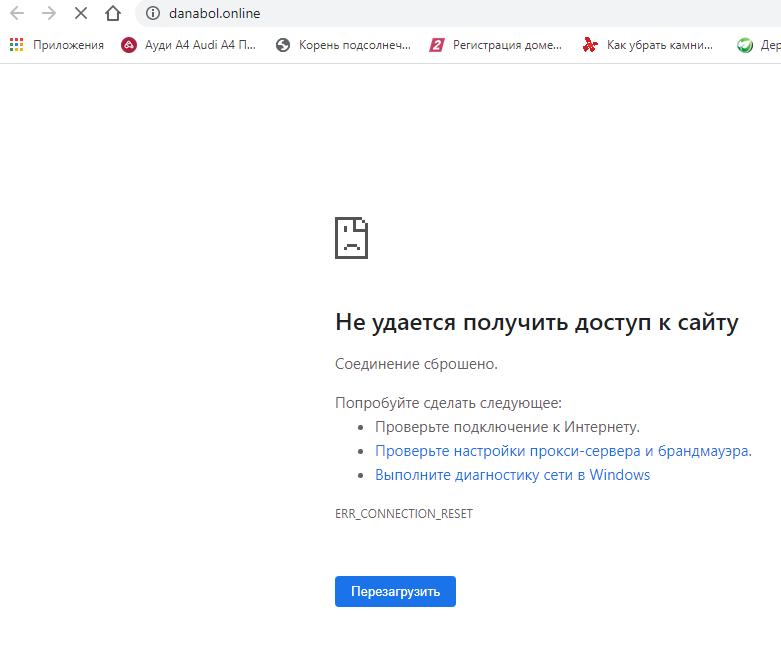Click the ERR_CONNECTION_RESET error code text
The height and width of the screenshot is (664, 781).
click(x=403, y=514)
